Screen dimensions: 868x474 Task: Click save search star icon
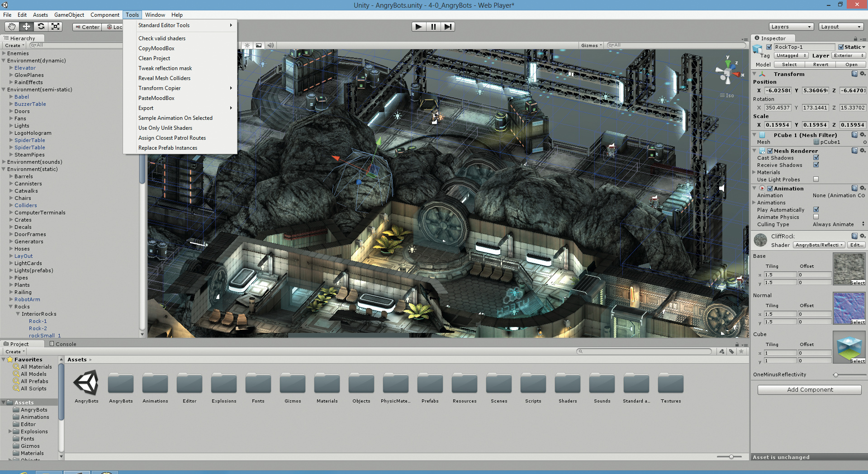pyautogui.click(x=741, y=351)
